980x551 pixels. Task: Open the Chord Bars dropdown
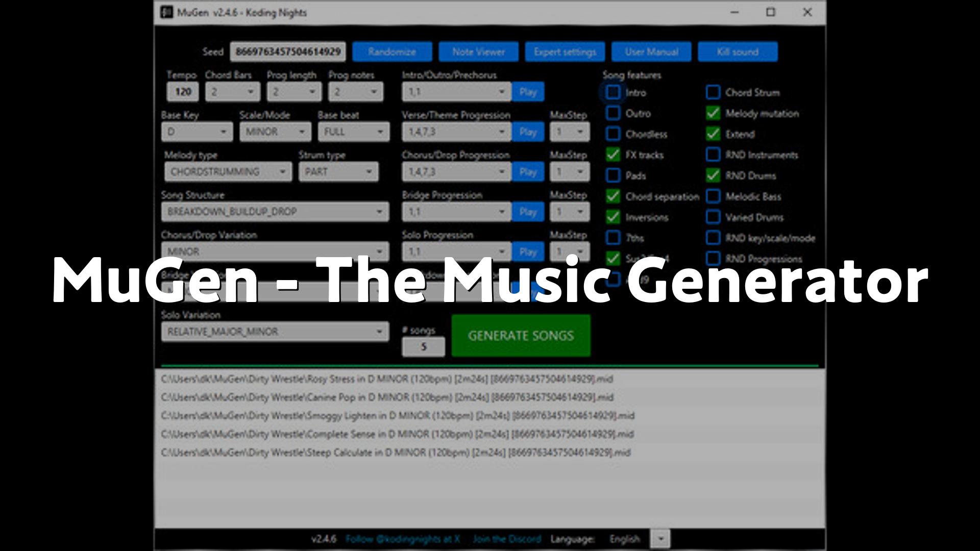(232, 92)
